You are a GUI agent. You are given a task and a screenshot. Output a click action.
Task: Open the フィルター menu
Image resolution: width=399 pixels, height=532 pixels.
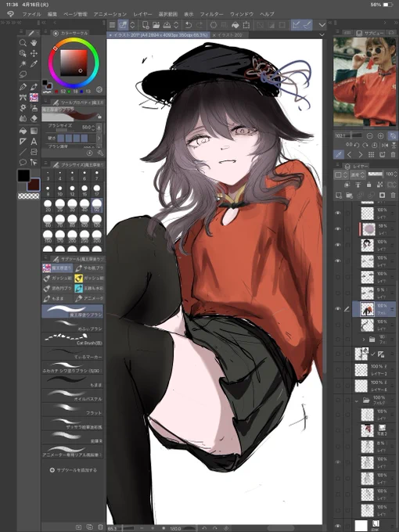[x=211, y=14]
